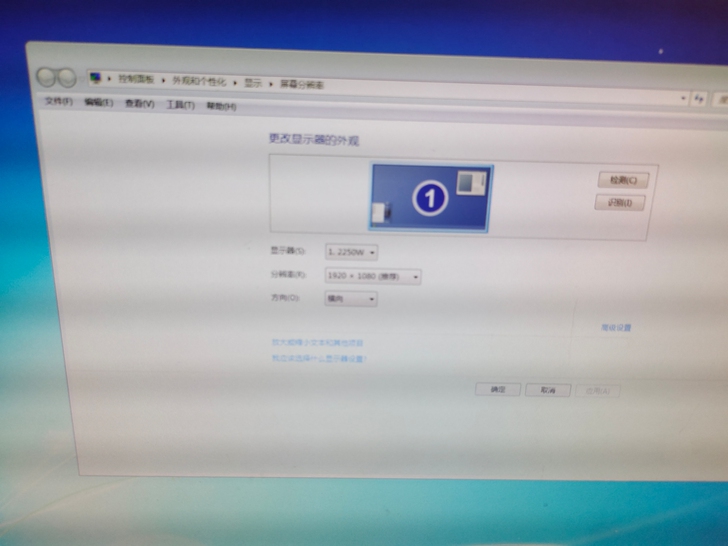Click 显示 breadcrumb segment
This screenshot has width=728, height=546.
coord(253,83)
